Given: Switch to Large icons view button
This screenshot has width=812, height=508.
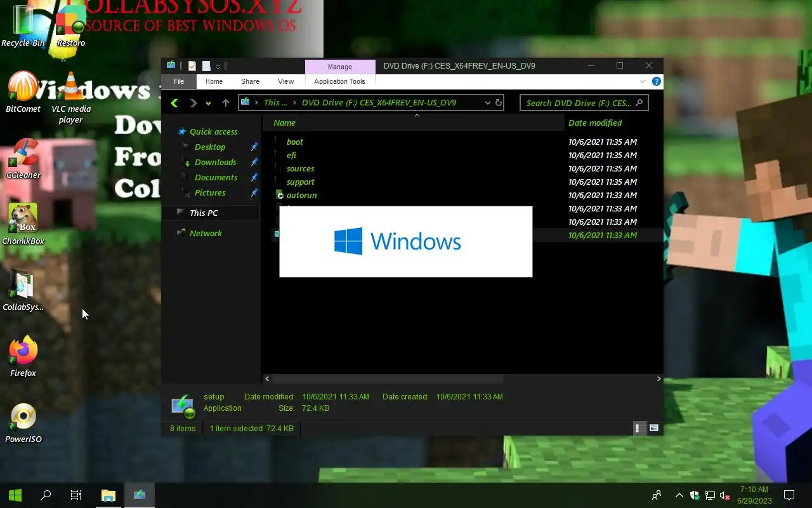Looking at the screenshot, I should [654, 428].
